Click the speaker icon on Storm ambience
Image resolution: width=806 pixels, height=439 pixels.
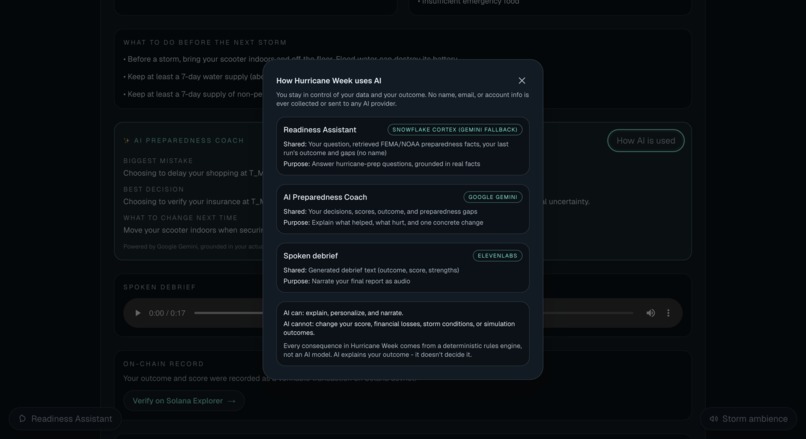pos(714,419)
